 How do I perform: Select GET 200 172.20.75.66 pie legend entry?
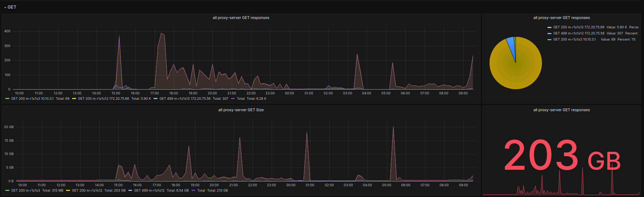tap(578, 27)
